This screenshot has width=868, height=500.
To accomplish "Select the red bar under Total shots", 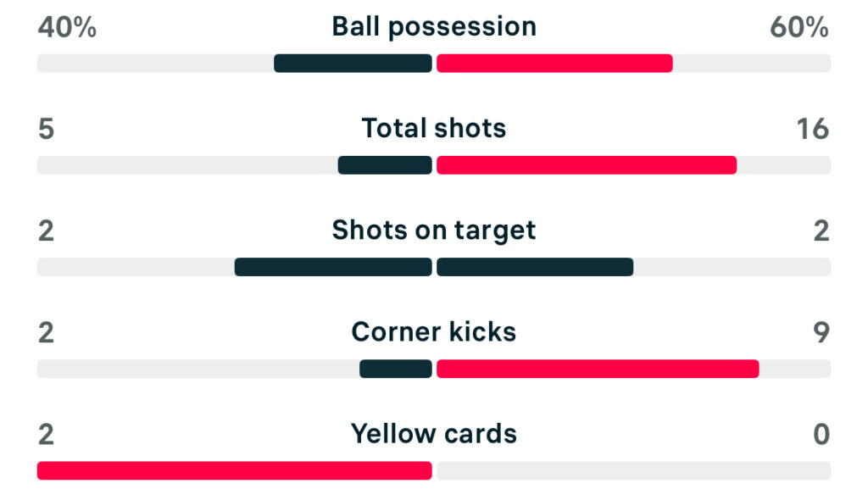I will coord(587,165).
